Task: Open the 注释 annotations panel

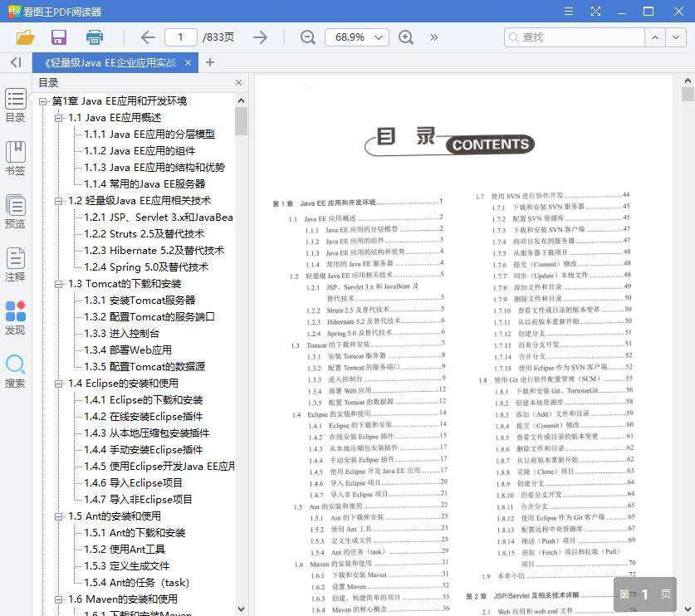Action: (16, 265)
